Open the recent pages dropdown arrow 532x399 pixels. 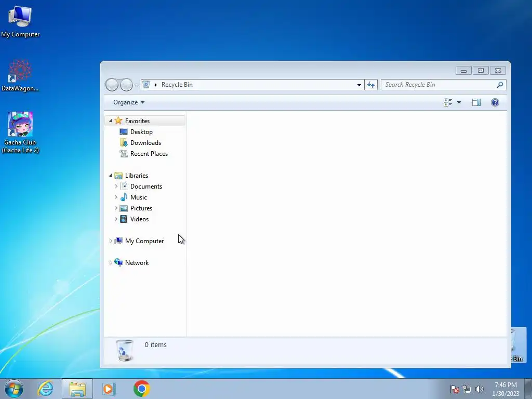tap(137, 85)
